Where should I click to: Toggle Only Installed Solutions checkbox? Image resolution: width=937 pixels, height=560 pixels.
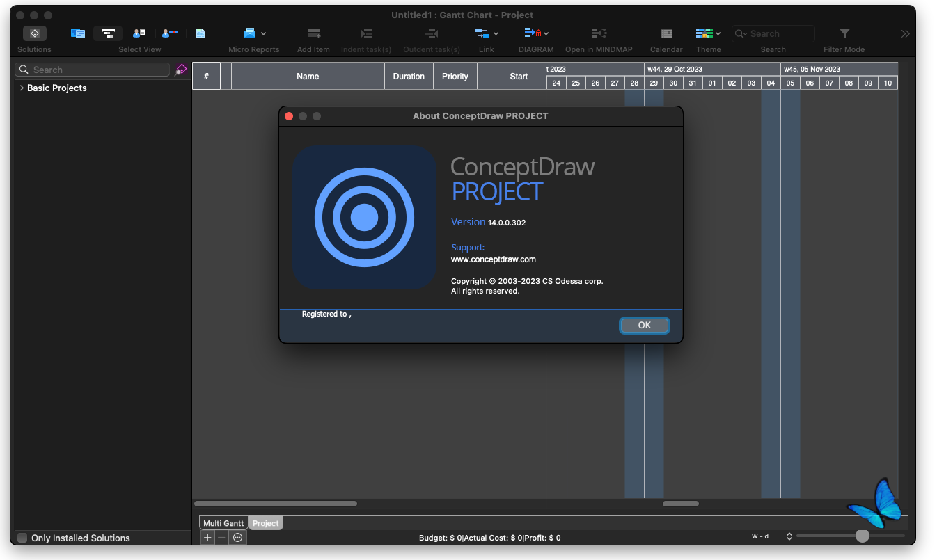coord(22,538)
